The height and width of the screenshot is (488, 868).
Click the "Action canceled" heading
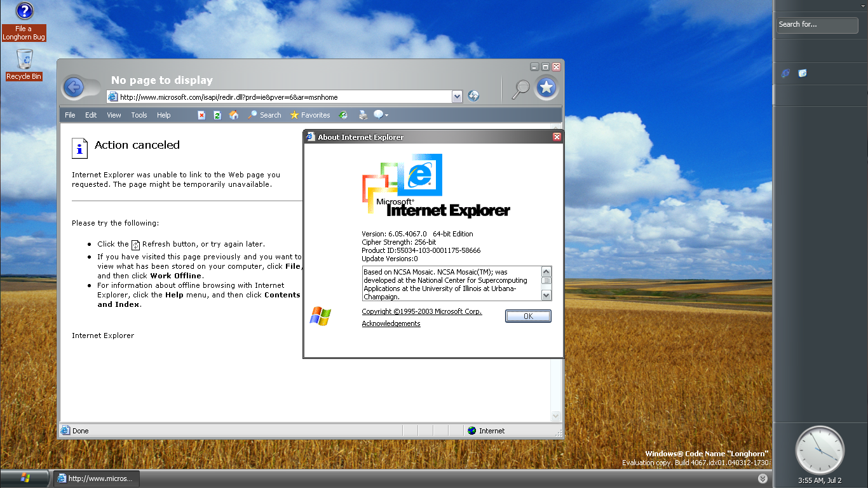pos(137,145)
